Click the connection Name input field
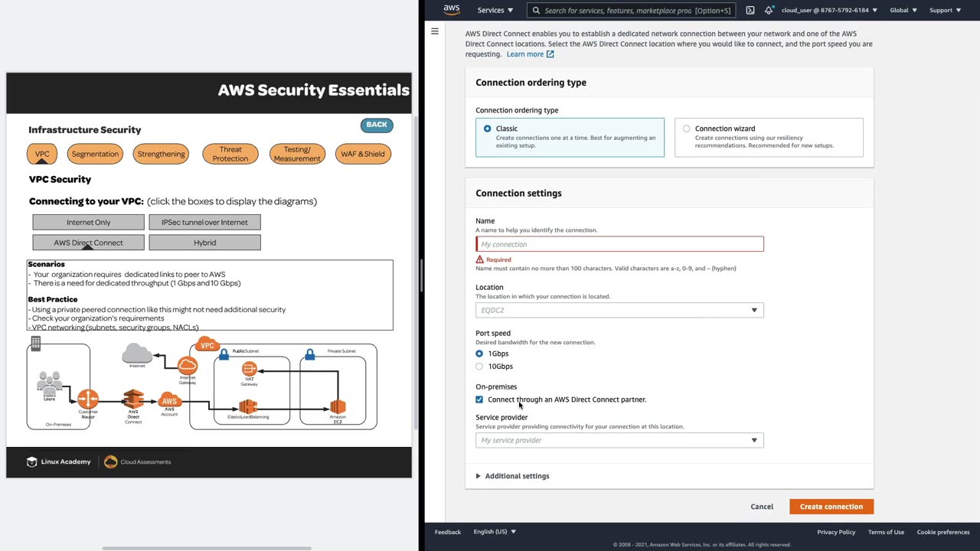980x551 pixels. [619, 244]
